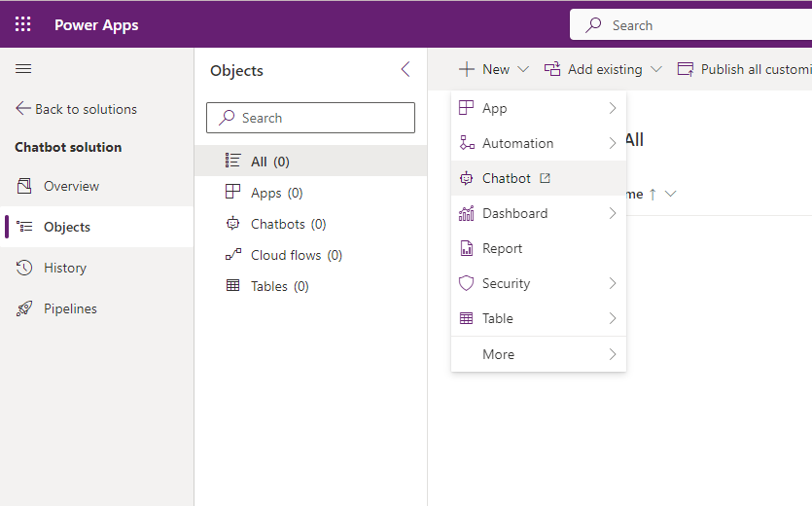Expand the Dashboard submenu arrow
Screen dimensions: 812x506
click(613, 213)
